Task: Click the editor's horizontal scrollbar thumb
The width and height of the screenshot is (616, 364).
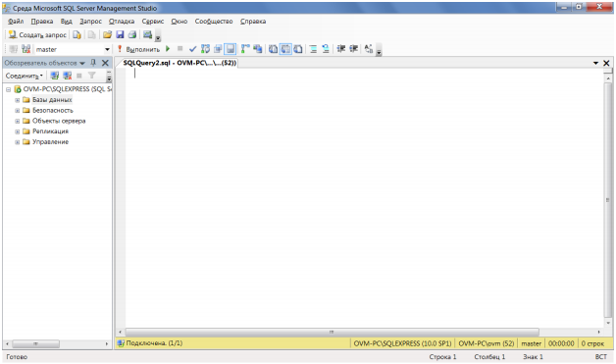Action: (332, 333)
